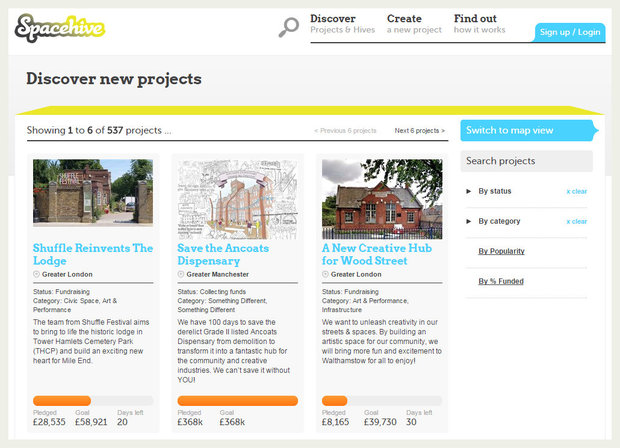
Task: Expand the By category filter
Action: [x=498, y=221]
